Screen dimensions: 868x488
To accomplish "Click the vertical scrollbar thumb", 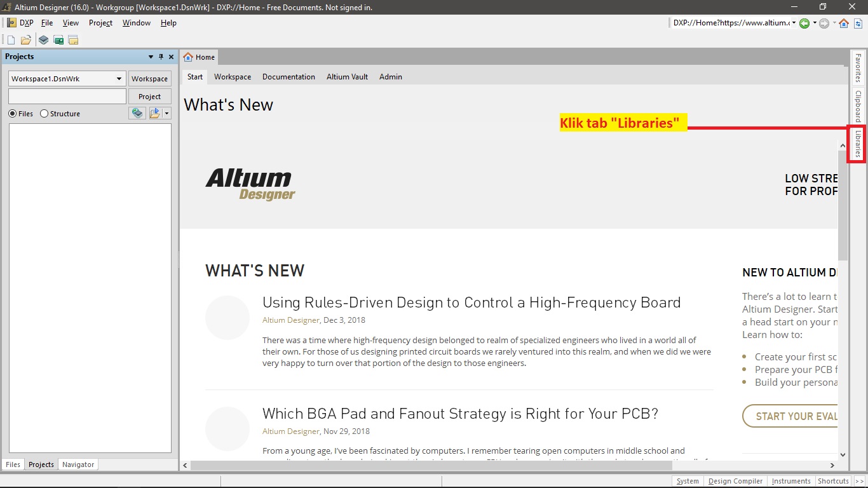I will click(843, 207).
